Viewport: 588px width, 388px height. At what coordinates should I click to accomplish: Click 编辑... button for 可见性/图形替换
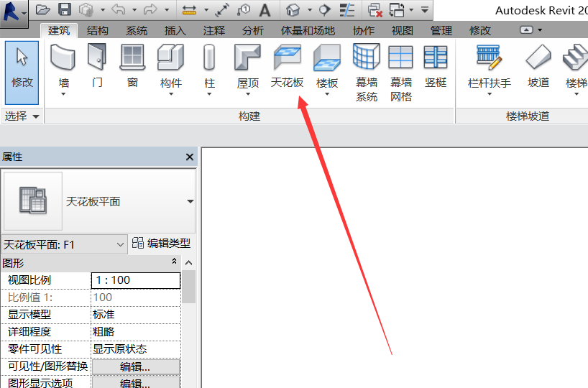(135, 366)
